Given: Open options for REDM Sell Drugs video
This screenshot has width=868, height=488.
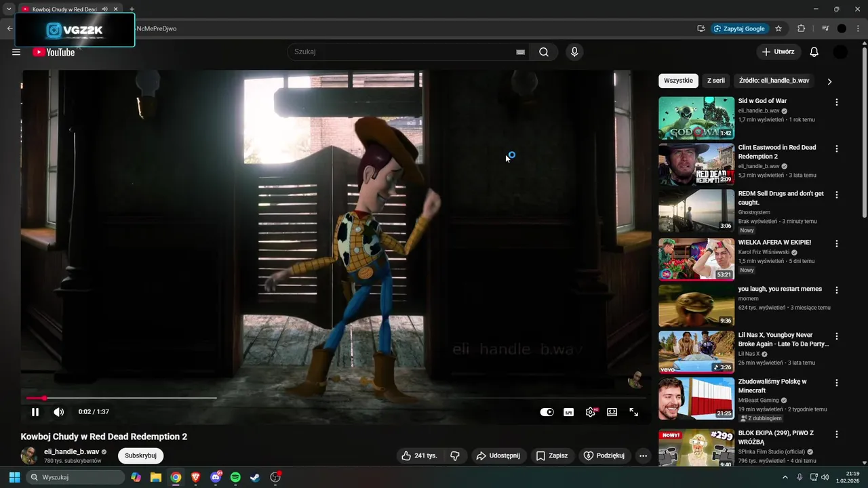Looking at the screenshot, I should (836, 195).
